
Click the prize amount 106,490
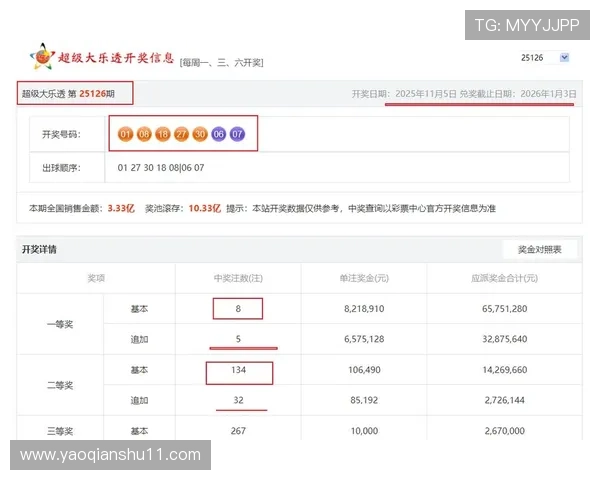click(364, 370)
